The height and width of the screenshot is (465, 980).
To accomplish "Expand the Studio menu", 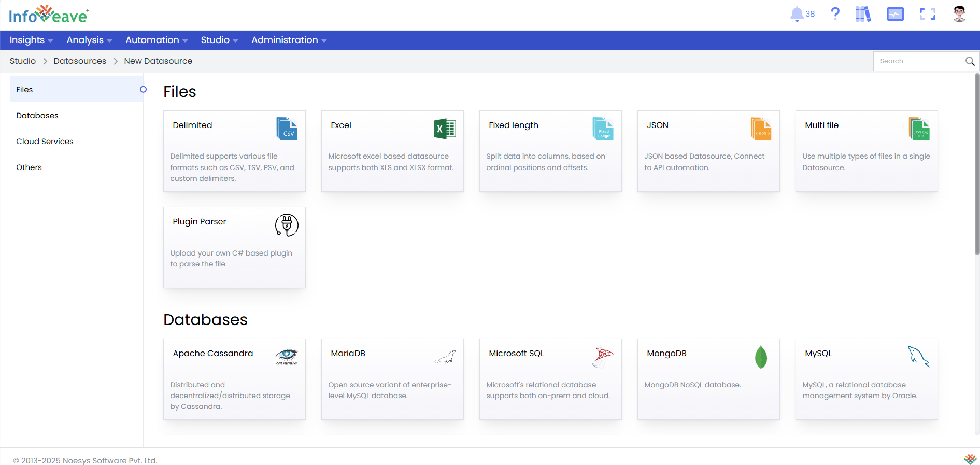I will [x=219, y=40].
